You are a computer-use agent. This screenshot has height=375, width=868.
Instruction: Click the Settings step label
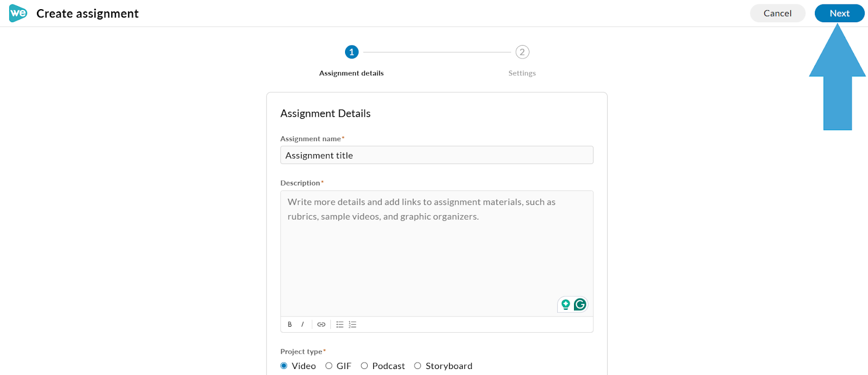pyautogui.click(x=522, y=73)
